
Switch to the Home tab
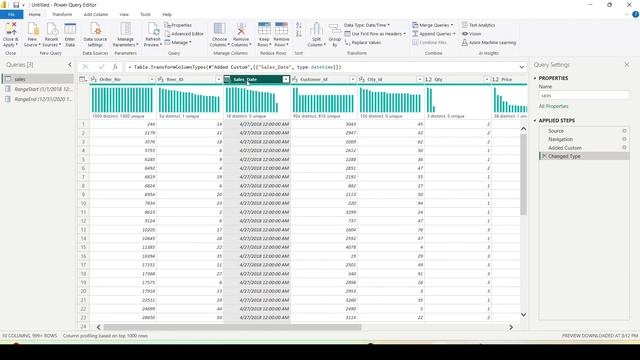[35, 14]
